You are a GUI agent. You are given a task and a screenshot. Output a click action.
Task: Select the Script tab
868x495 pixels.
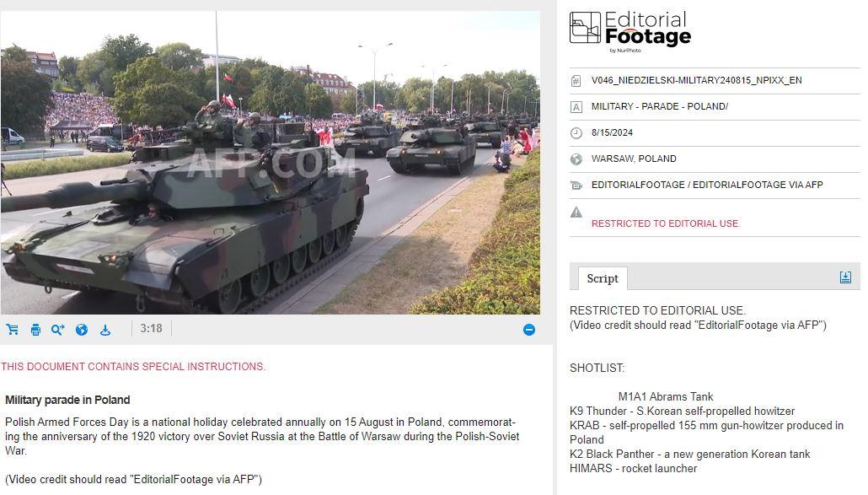pyautogui.click(x=603, y=278)
